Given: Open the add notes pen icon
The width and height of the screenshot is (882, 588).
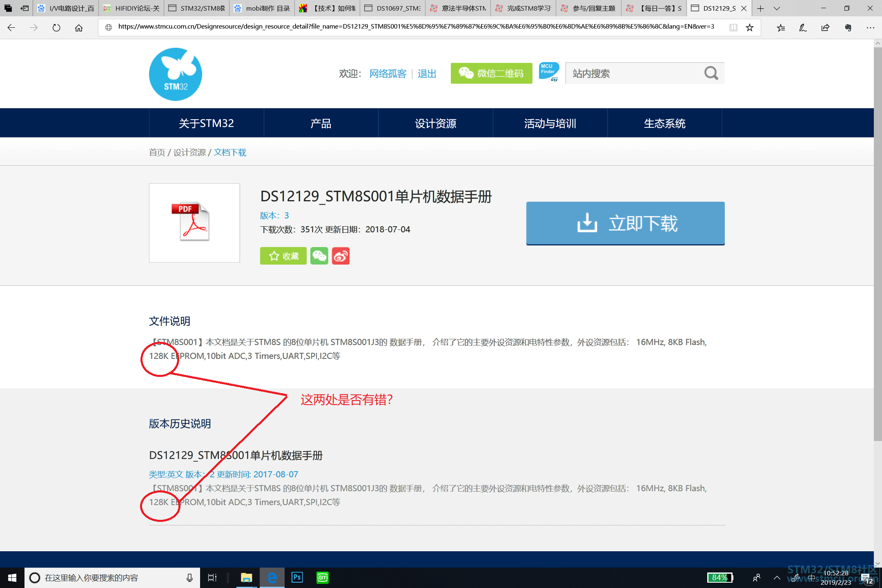Looking at the screenshot, I should point(803,27).
